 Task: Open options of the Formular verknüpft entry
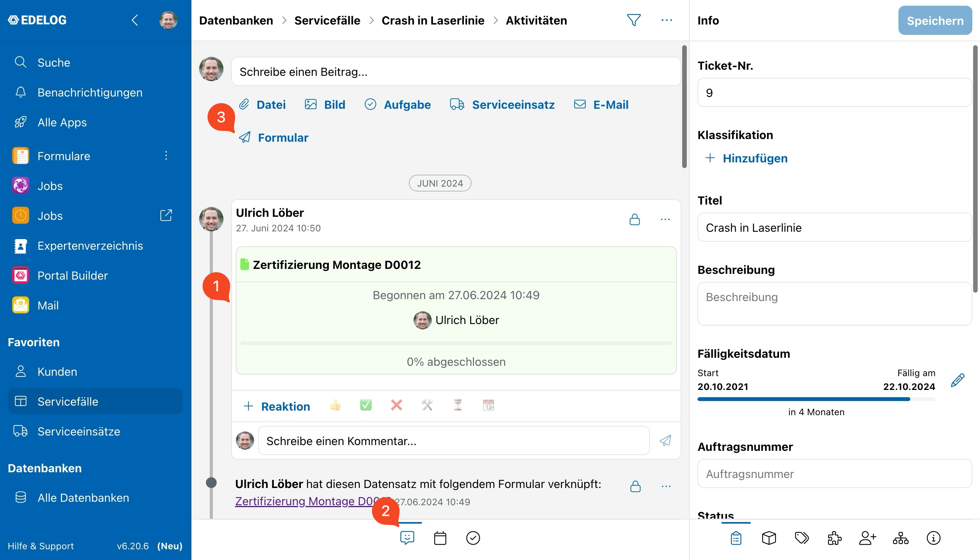(x=666, y=486)
